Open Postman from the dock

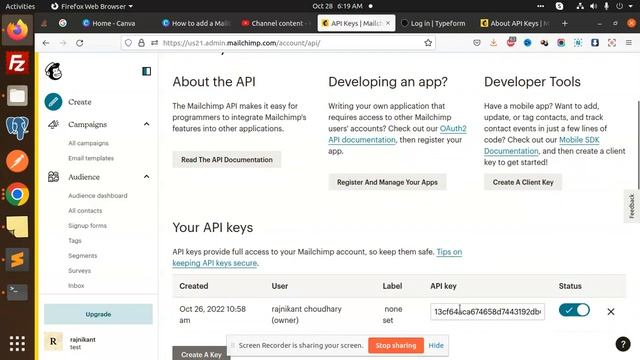pyautogui.click(x=17, y=161)
